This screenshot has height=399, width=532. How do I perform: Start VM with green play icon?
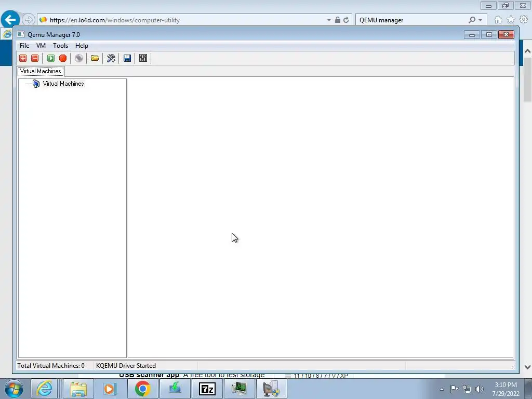pos(51,58)
